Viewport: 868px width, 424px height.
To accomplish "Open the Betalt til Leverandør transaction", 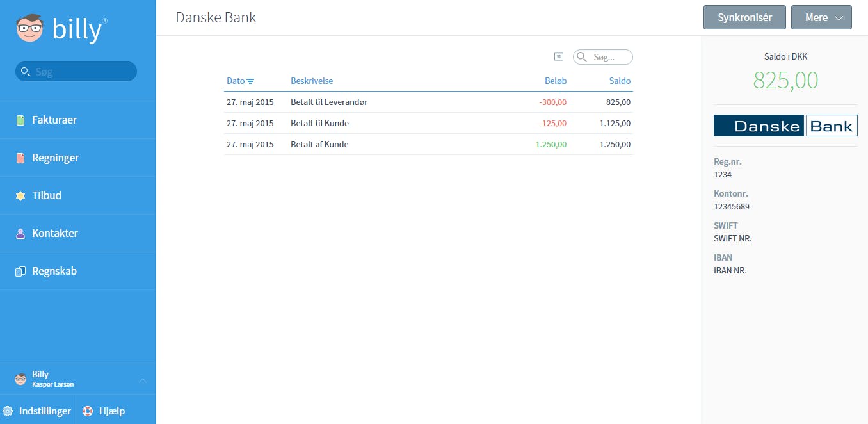I will [428, 102].
